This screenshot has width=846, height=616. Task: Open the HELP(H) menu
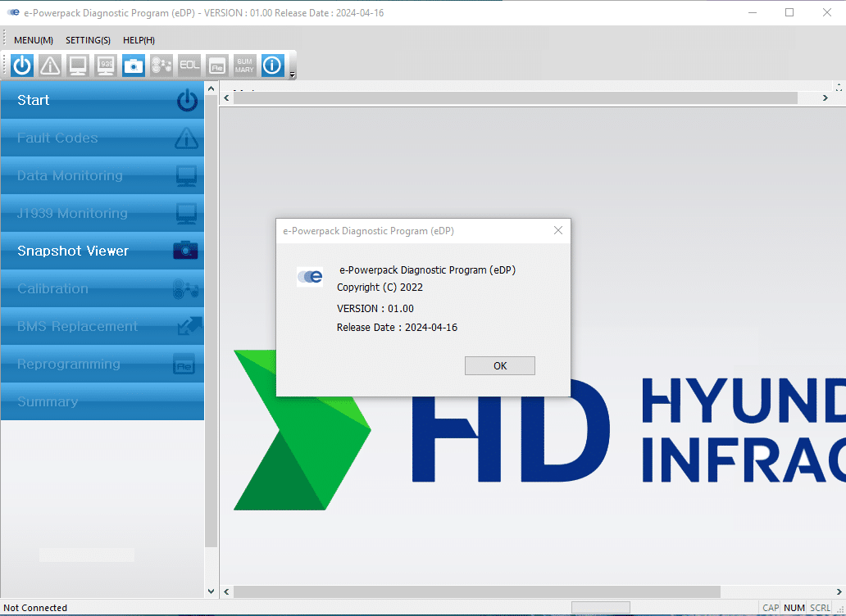pyautogui.click(x=139, y=40)
